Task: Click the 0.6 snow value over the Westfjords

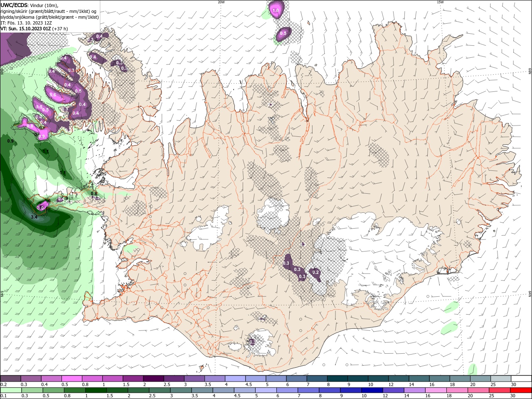Action: [53, 95]
